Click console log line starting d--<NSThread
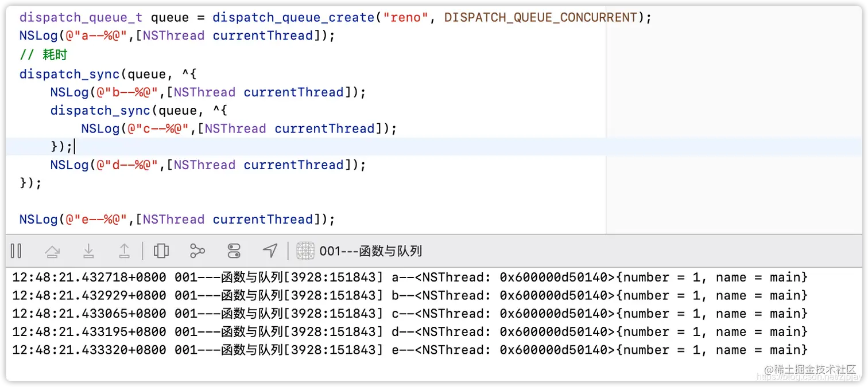Viewport: 868px width, 387px height. tap(410, 331)
